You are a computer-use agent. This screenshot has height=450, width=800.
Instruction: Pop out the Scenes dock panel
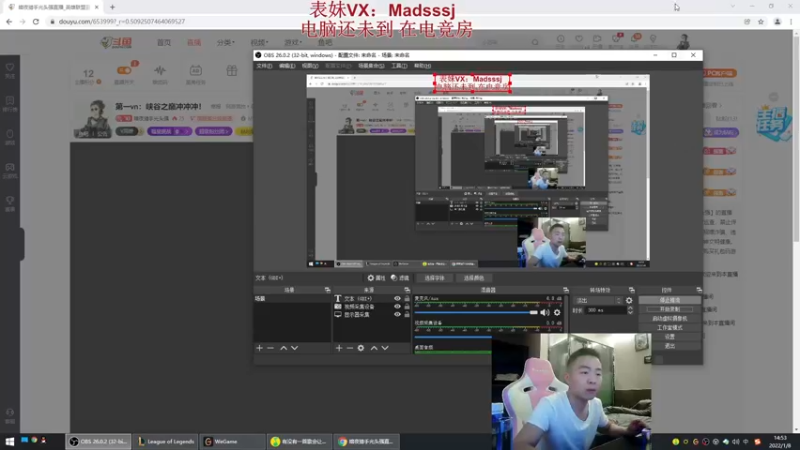point(328,290)
